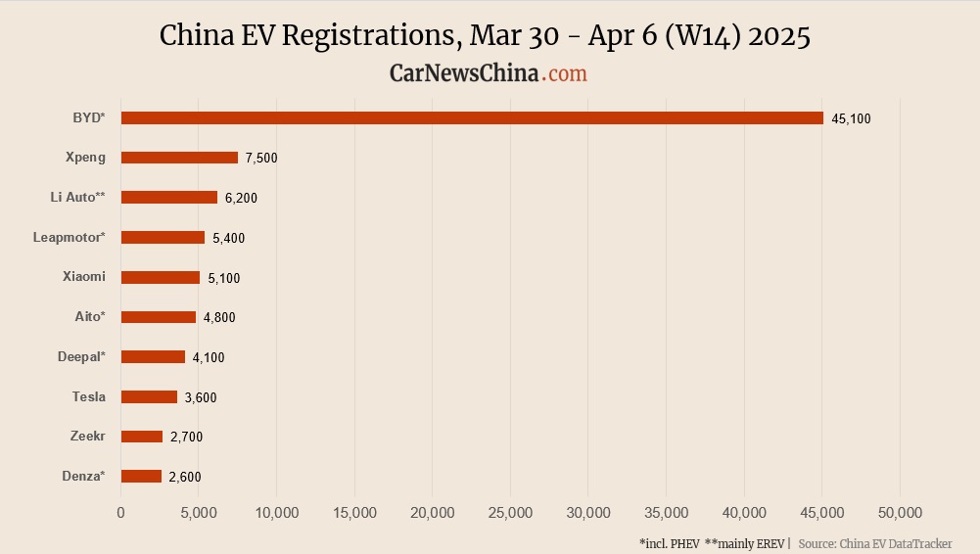Image resolution: width=980 pixels, height=554 pixels.
Task: Click the 0 axis tick label
Action: 120,513
